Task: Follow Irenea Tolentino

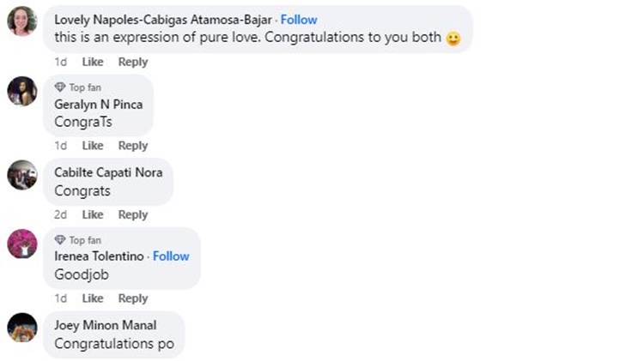Action: pos(171,256)
